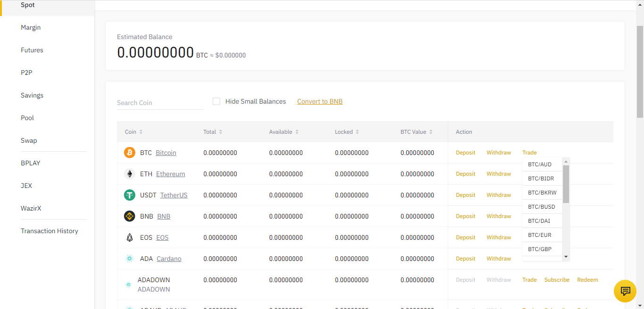This screenshot has width=644, height=309.
Task: Click Subscribe for ADADOWN
Action: point(557,280)
